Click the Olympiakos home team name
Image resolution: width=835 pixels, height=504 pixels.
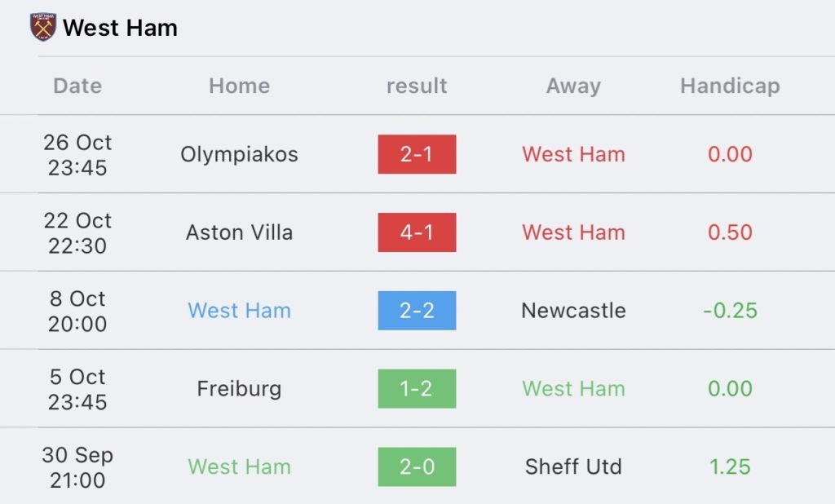239,154
